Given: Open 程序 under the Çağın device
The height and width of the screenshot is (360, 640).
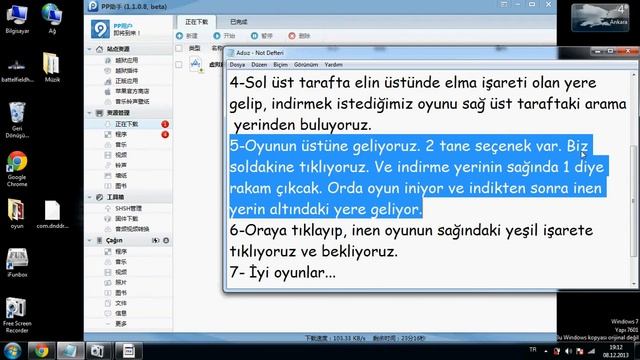Looking at the screenshot, I should click(x=121, y=251).
